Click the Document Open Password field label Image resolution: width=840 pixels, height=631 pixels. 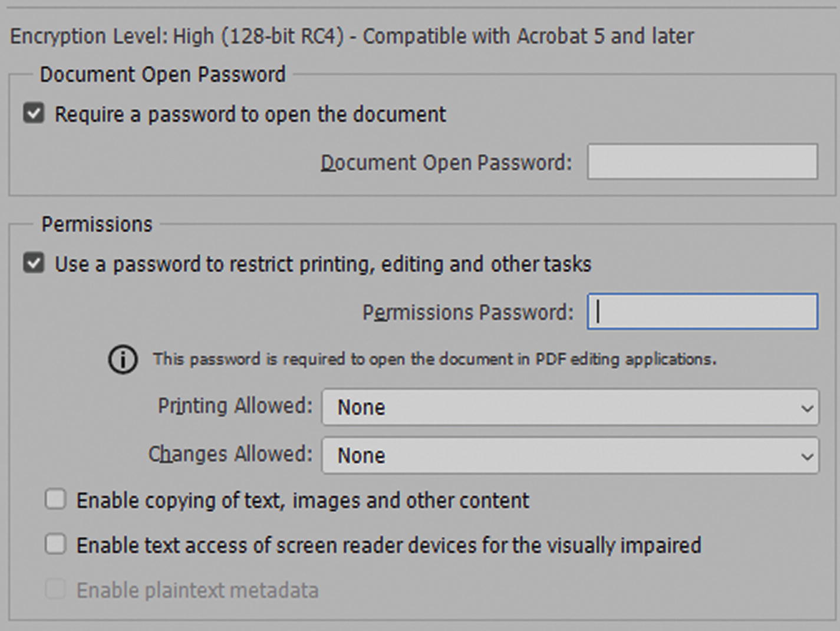tap(446, 163)
